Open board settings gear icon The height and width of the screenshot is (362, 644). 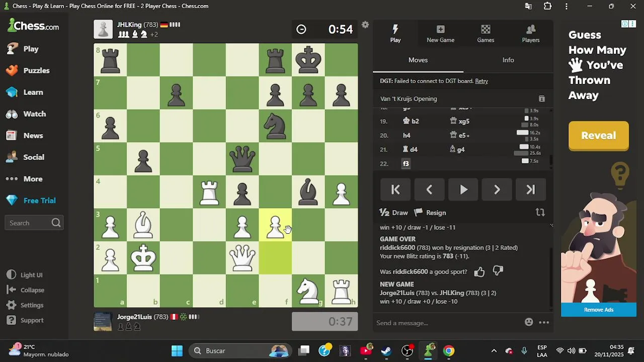(365, 25)
